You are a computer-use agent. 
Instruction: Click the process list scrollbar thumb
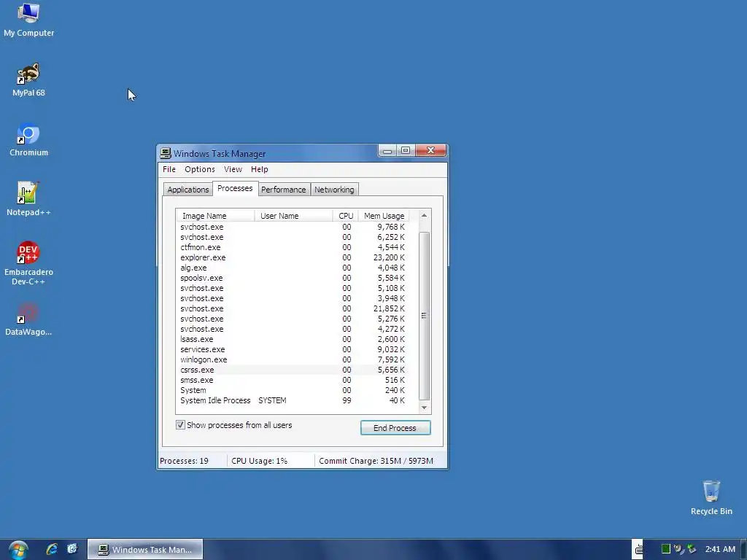[424, 316]
